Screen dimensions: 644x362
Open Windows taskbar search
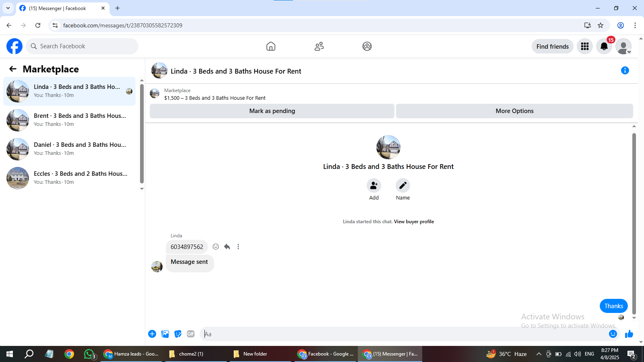pyautogui.click(x=29, y=354)
